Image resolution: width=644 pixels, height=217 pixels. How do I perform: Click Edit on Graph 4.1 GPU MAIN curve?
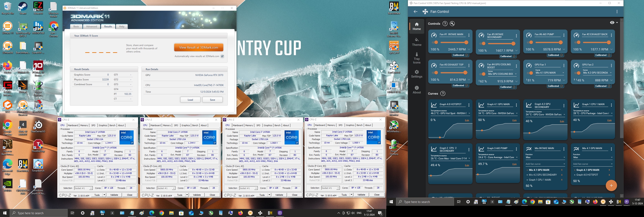[x=514, y=120]
